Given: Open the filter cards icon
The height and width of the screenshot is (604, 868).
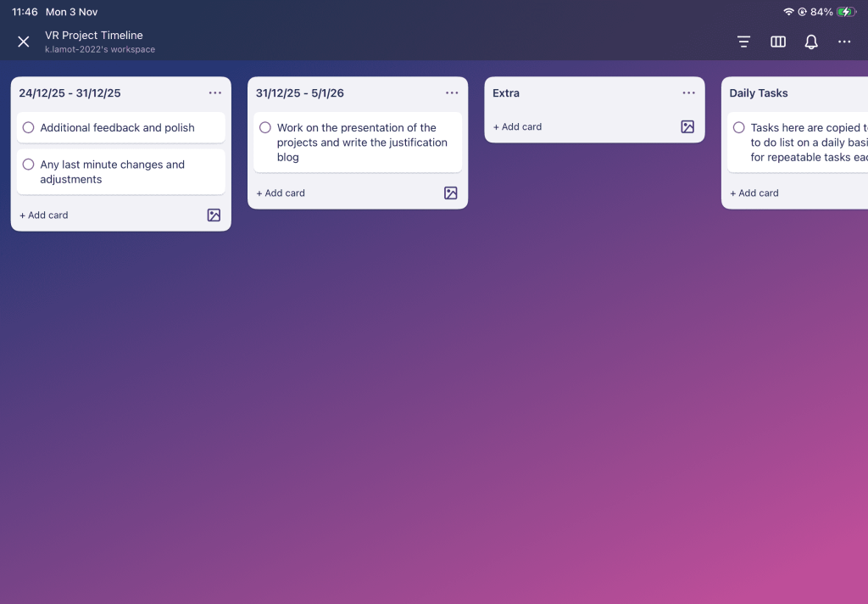Looking at the screenshot, I should click(743, 42).
